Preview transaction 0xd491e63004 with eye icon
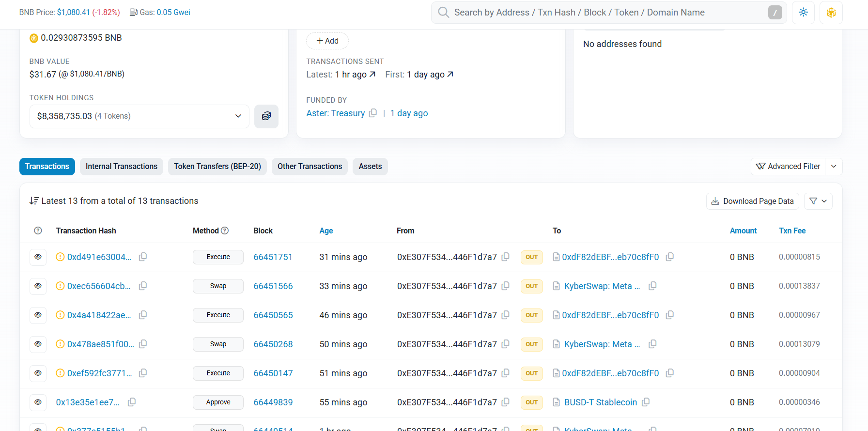The width and height of the screenshot is (868, 431). (x=38, y=257)
